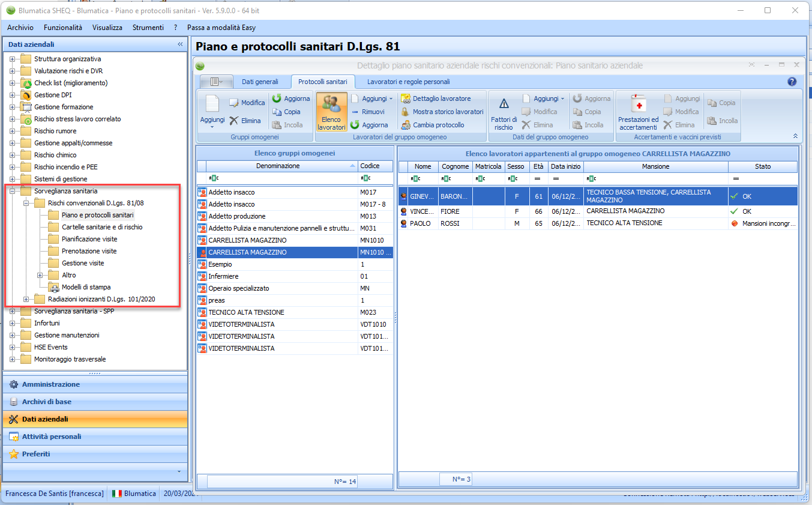812x505 pixels.
Task: Open Elenco lavoratori in the ribbon
Action: tap(331, 112)
